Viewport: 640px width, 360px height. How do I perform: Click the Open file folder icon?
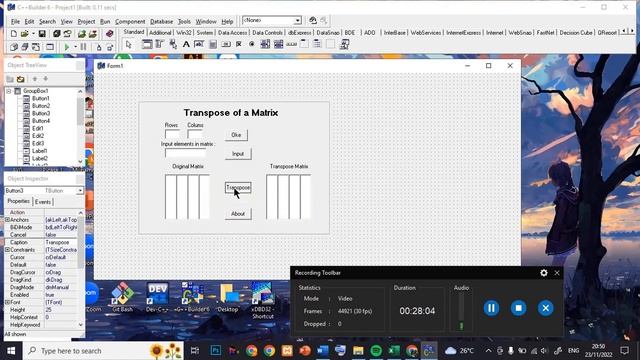pyautogui.click(x=24, y=33)
